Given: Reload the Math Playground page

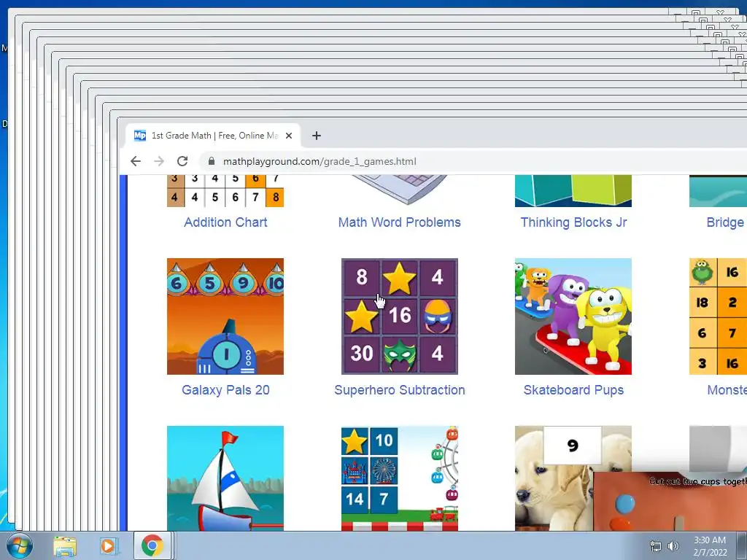Looking at the screenshot, I should (182, 161).
